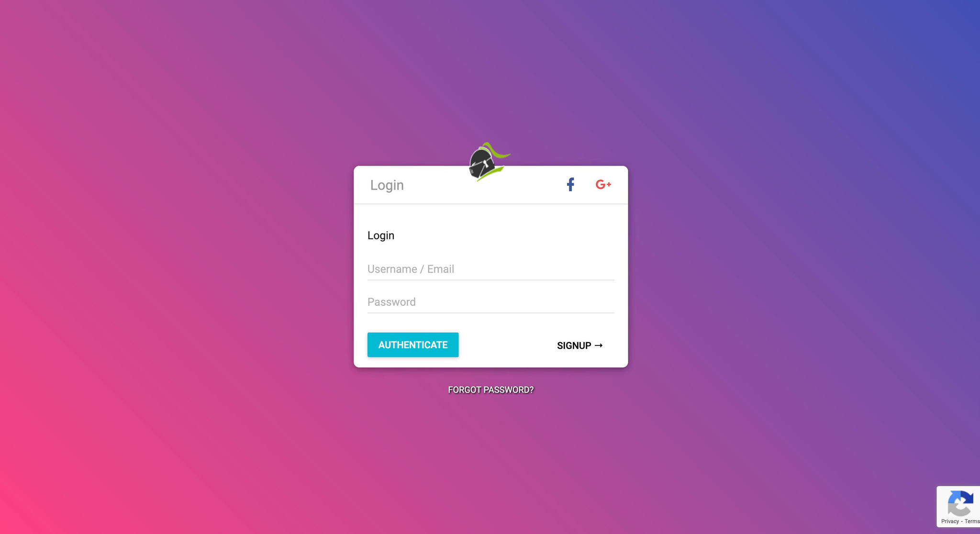Click the arrow icon next to SIGNUP
This screenshot has width=980, height=534.
tap(598, 345)
